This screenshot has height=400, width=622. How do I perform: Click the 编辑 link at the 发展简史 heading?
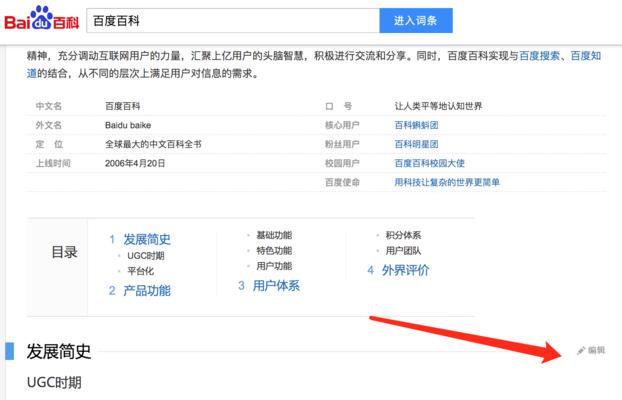(596, 350)
